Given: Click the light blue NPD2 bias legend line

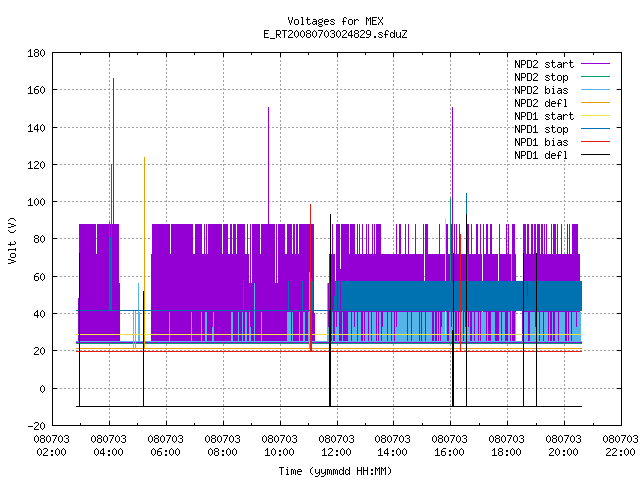Looking at the screenshot, I should (595, 89).
